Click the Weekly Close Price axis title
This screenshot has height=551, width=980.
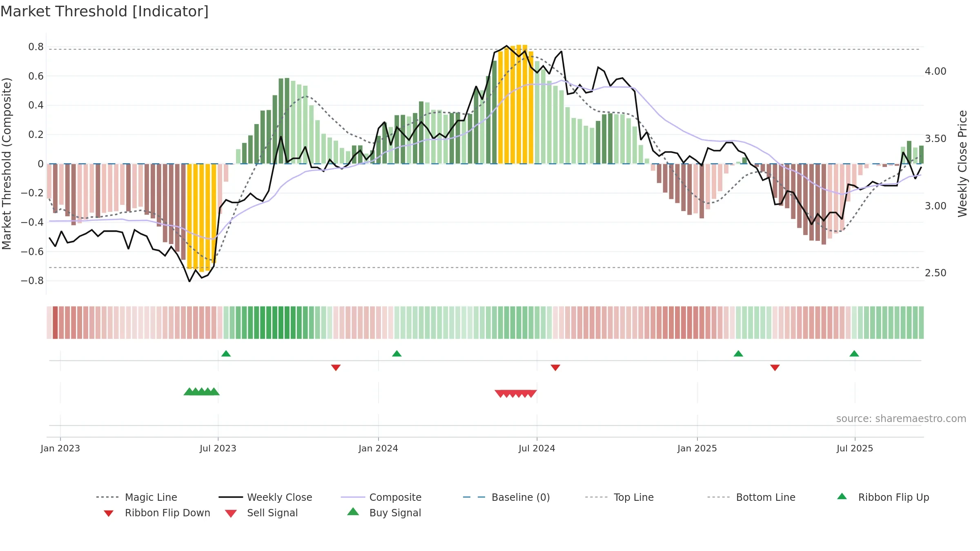pos(962,164)
